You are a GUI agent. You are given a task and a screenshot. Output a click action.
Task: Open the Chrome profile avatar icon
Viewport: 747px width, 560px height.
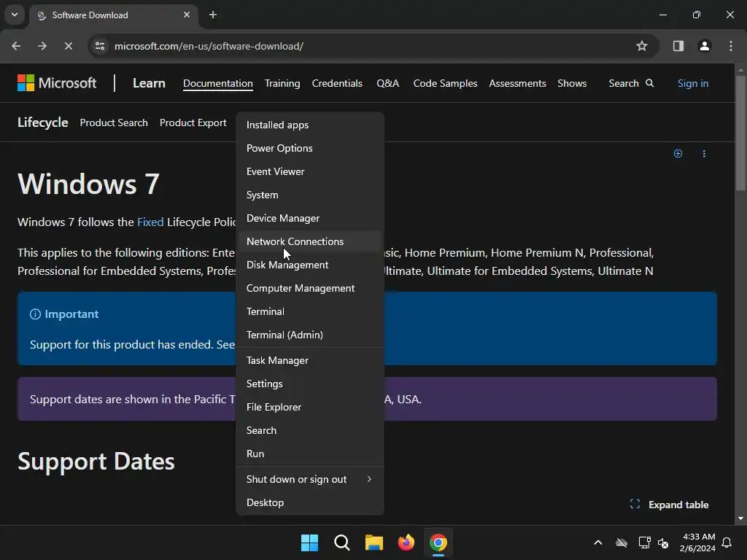pyautogui.click(x=704, y=46)
